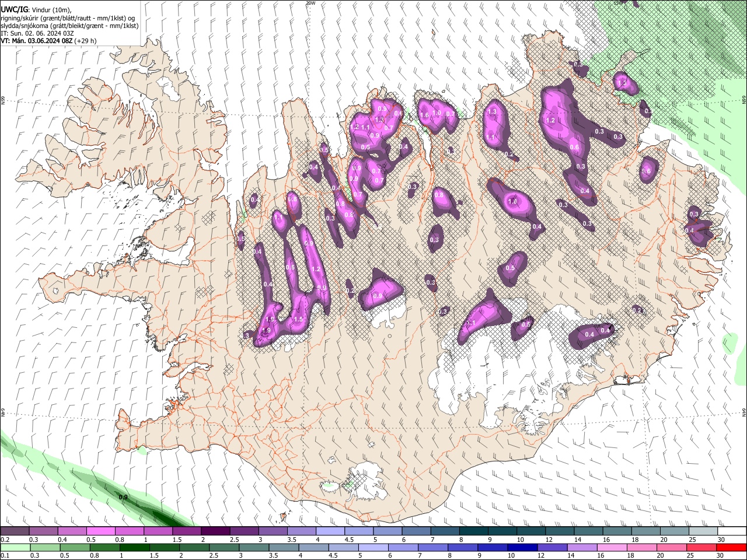This screenshot has width=747, height=560.
Task: Select upper legend swatch starting at 0.8
Action: tap(129, 531)
